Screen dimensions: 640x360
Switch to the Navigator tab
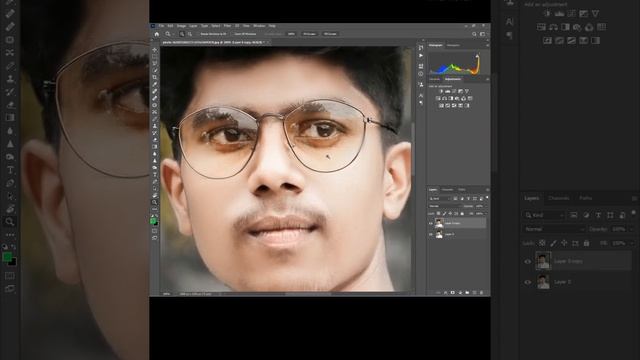coord(453,45)
